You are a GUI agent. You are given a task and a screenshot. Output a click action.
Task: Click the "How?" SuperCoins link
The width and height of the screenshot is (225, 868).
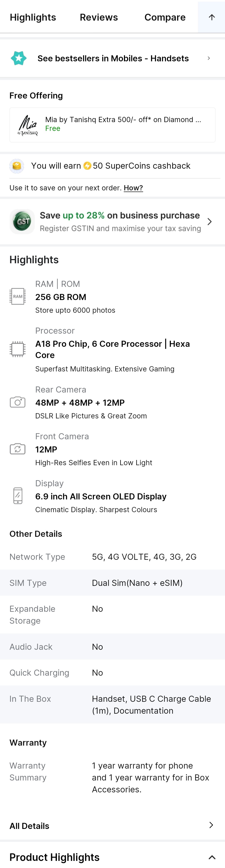[133, 188]
